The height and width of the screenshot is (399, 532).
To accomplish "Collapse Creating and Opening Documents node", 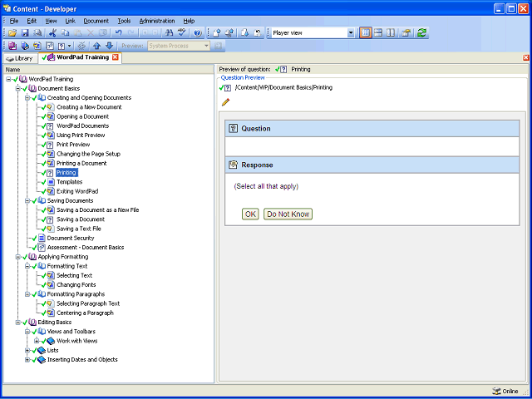I will [27, 98].
